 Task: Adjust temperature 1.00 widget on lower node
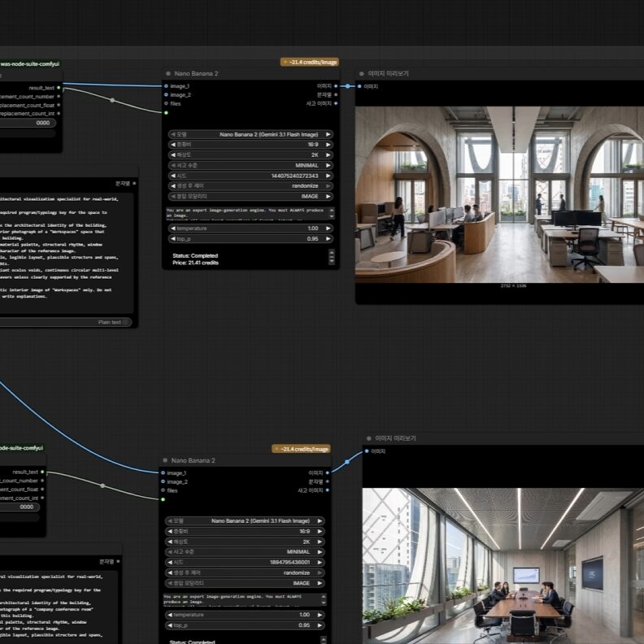pyautogui.click(x=245, y=615)
